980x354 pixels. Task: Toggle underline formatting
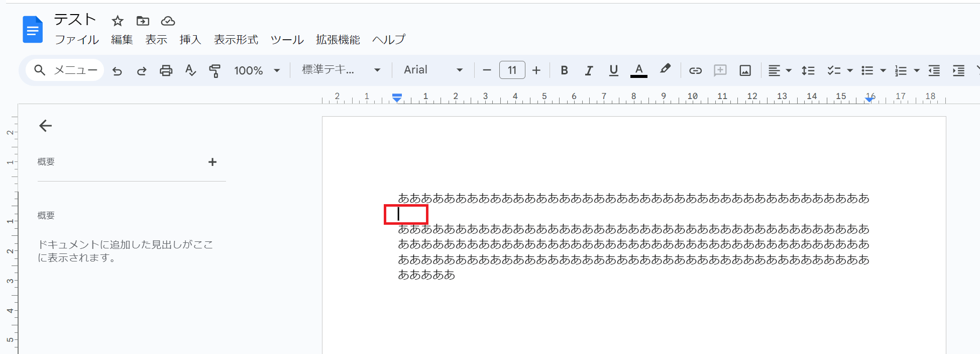point(613,70)
